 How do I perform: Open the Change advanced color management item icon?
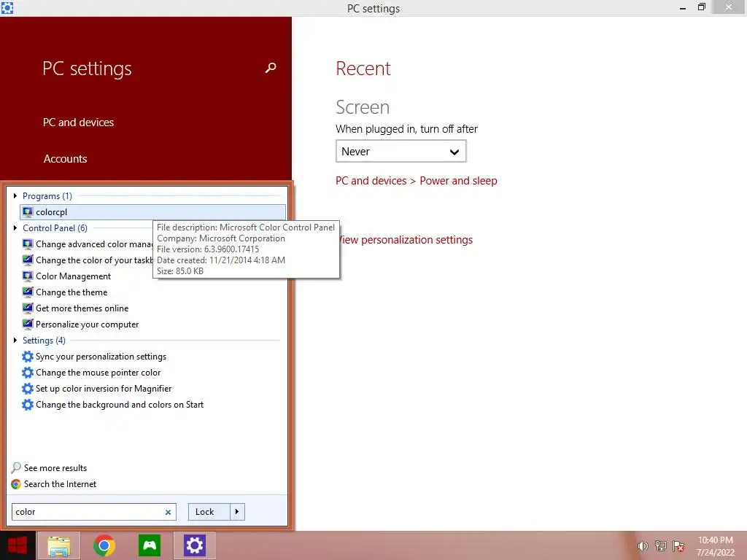[x=28, y=244]
